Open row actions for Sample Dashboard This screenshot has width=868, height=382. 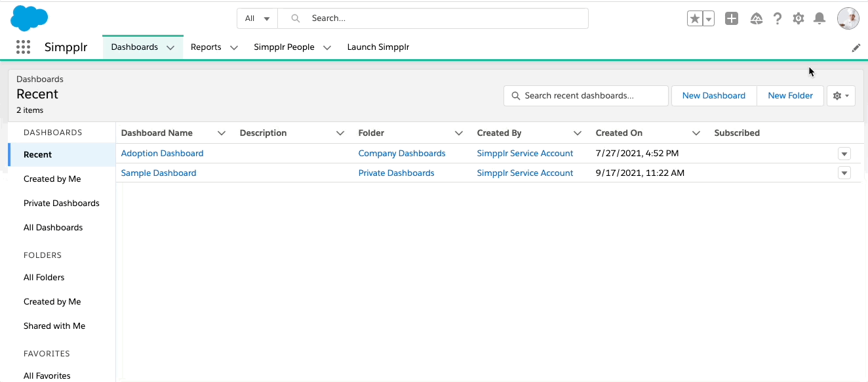[844, 173]
